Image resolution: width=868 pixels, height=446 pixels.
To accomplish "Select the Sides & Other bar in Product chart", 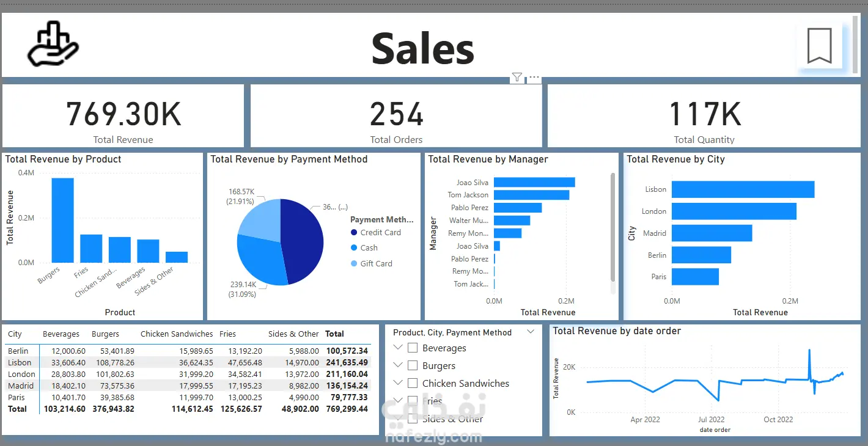I will coord(177,257).
